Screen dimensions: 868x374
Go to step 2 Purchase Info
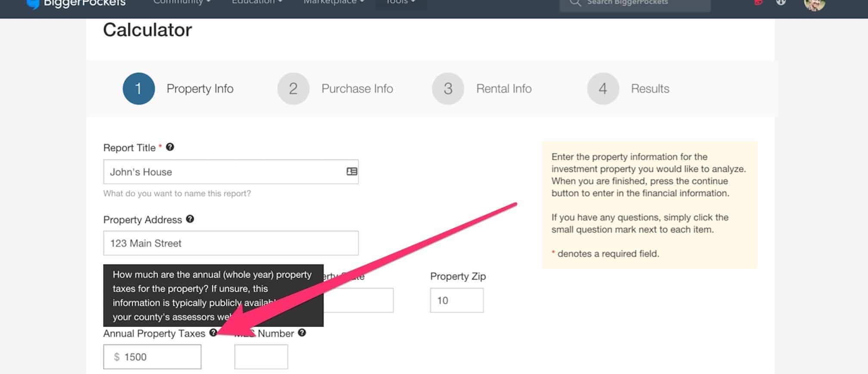pyautogui.click(x=335, y=89)
